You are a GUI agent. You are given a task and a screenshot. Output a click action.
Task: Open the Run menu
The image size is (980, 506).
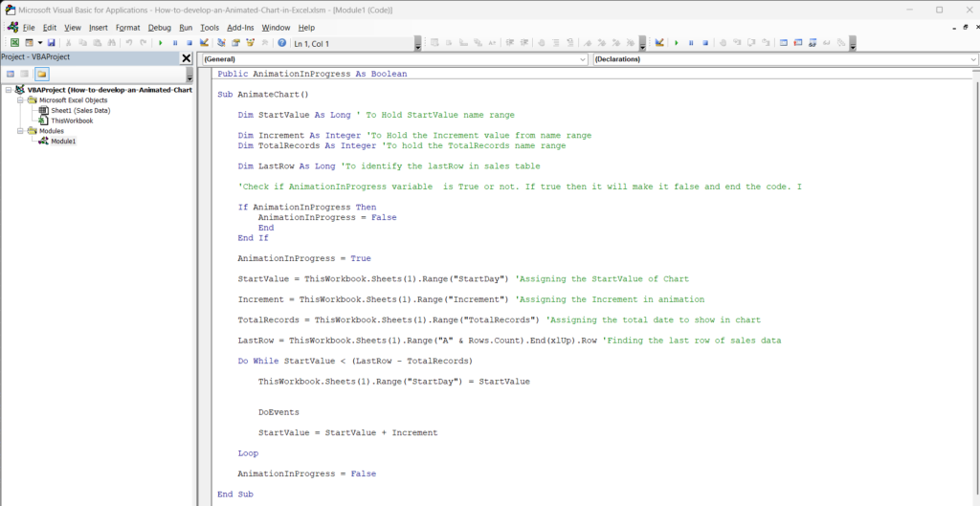point(186,28)
